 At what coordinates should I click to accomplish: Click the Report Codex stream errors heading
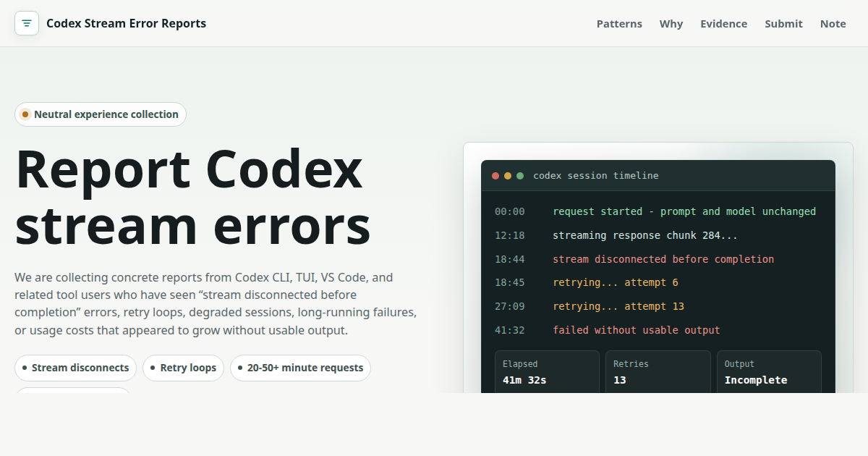click(193, 198)
